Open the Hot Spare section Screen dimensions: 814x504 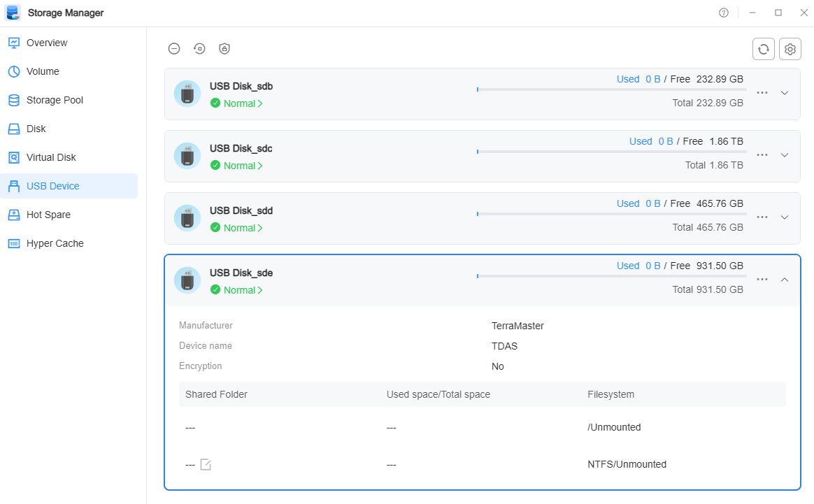[69, 215]
